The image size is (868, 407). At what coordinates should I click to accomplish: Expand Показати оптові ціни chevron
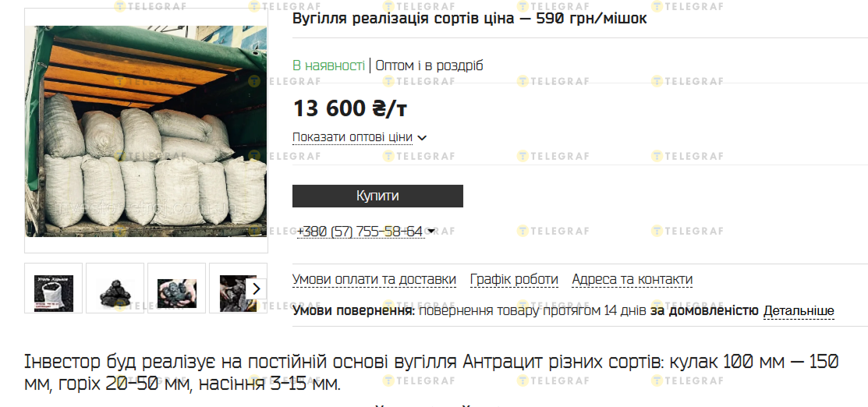pos(422,138)
